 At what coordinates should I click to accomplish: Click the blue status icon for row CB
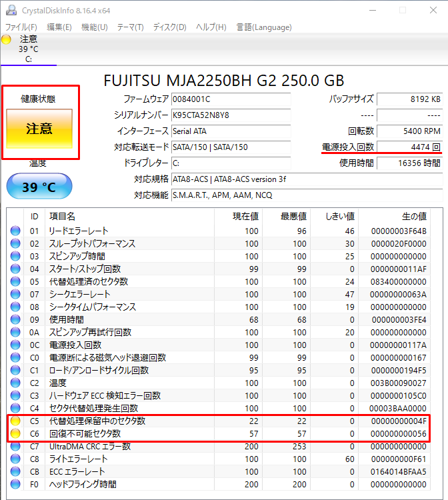point(15,471)
